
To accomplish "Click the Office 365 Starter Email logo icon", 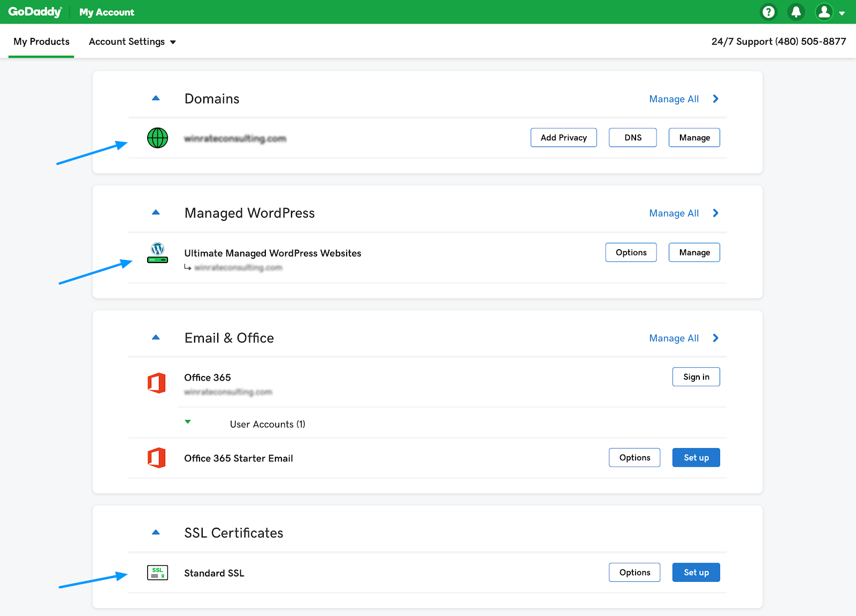I will 157,458.
